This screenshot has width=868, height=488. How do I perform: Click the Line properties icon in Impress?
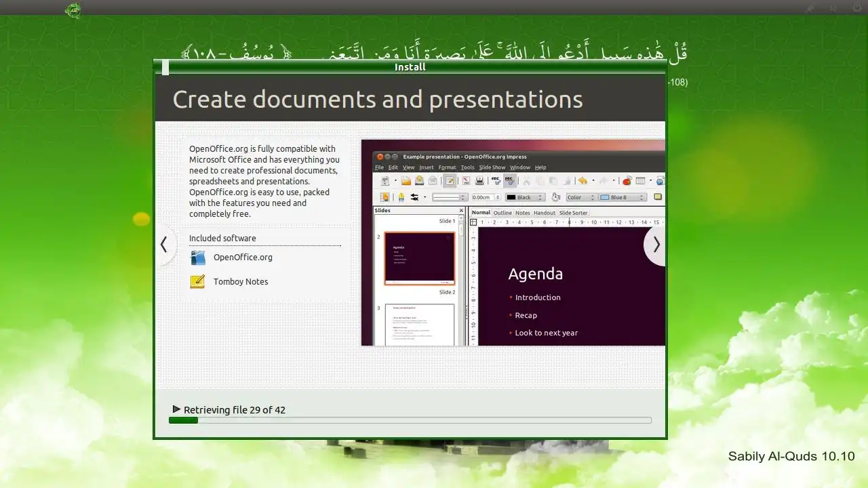pos(401,197)
